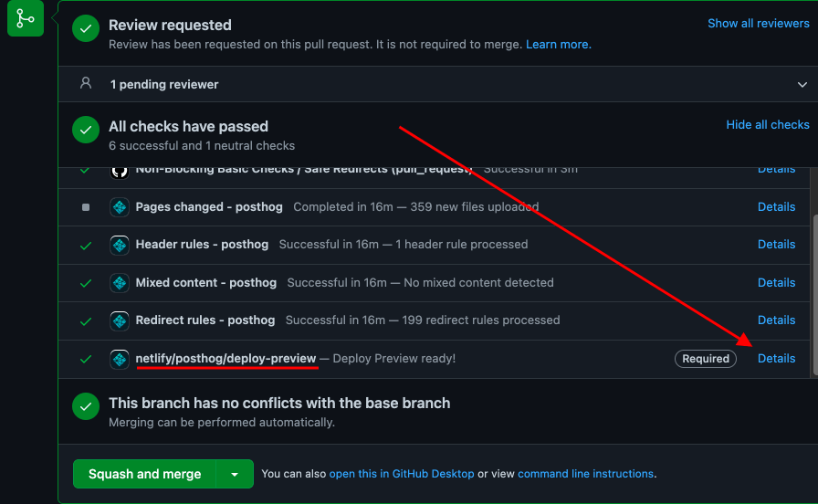Click the Netlify icon beside Redirect rules
Screen dimensions: 818x504
119,320
